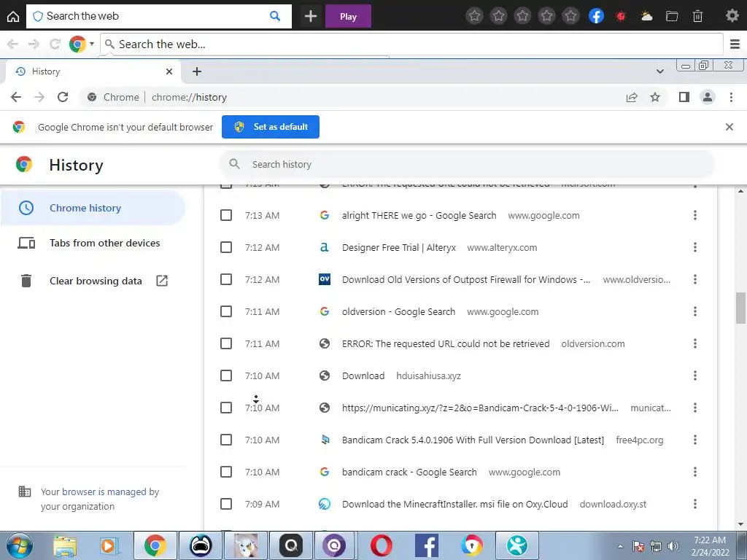Image resolution: width=747 pixels, height=560 pixels.
Task: Click the magnifier in the Search the web box
Action: [x=275, y=16]
